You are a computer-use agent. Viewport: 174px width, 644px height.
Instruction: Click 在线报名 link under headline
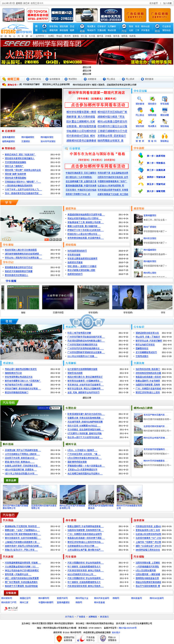click(x=96, y=98)
